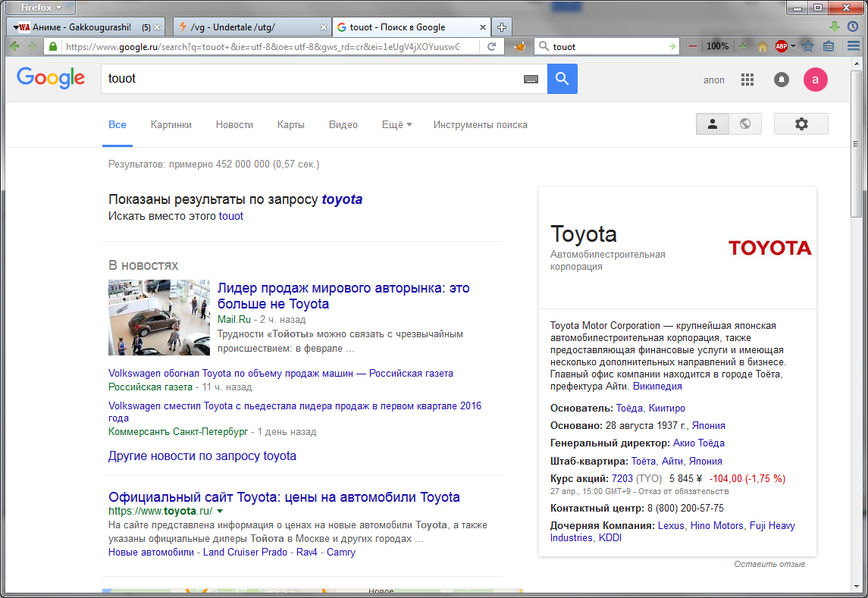Expand the Adblock Plus dropdown arrow

[x=794, y=46]
